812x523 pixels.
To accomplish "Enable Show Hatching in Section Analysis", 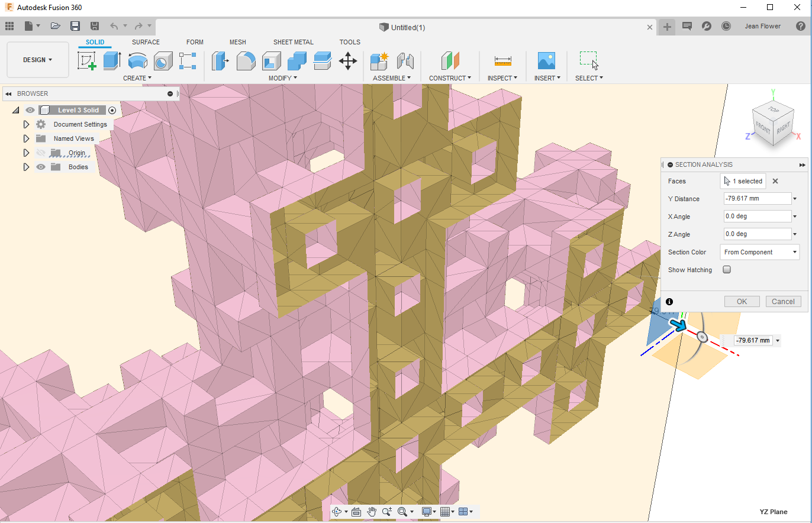I will point(727,269).
